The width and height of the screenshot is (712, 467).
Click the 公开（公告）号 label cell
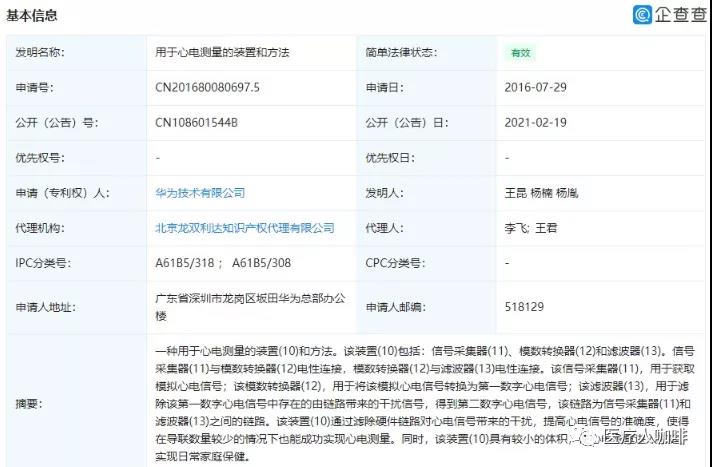click(x=76, y=123)
